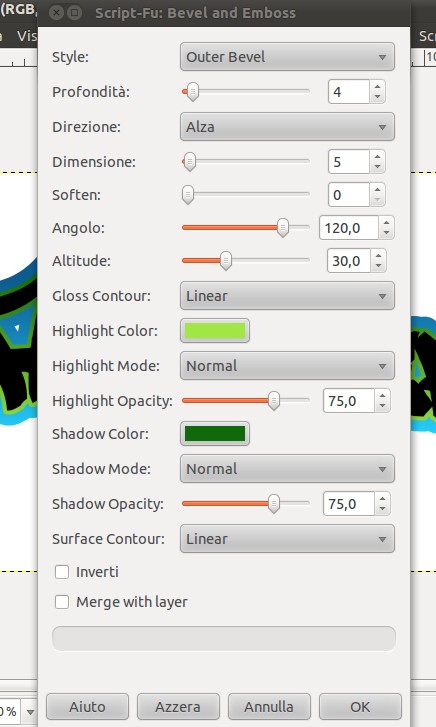
Task: Increase Soften value with up arrow
Action: pyautogui.click(x=378, y=190)
